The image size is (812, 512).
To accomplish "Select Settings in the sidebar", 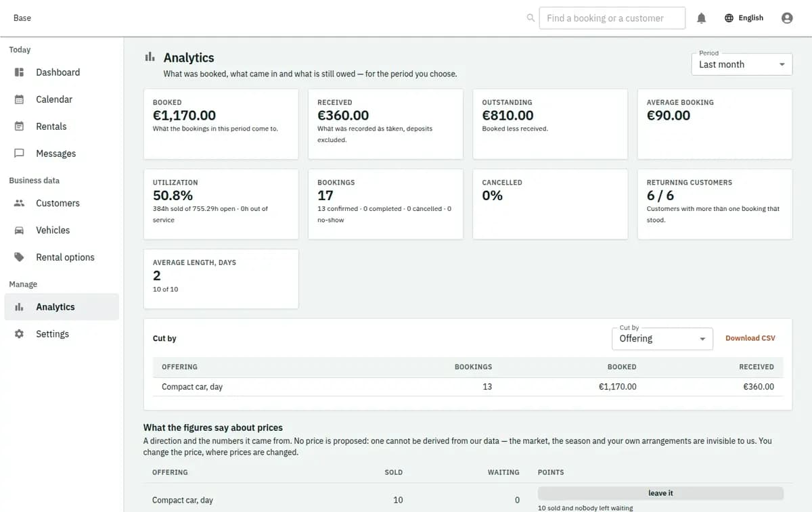I will pos(62,334).
